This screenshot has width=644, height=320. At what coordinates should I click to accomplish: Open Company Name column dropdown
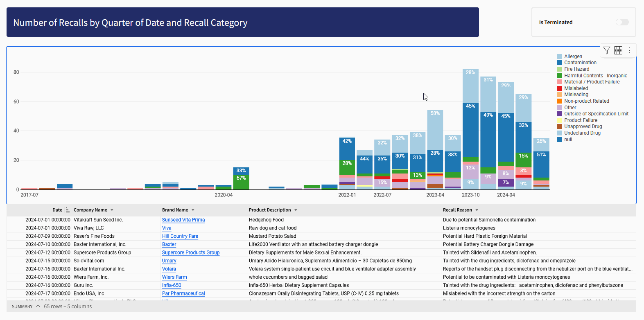coord(112,210)
